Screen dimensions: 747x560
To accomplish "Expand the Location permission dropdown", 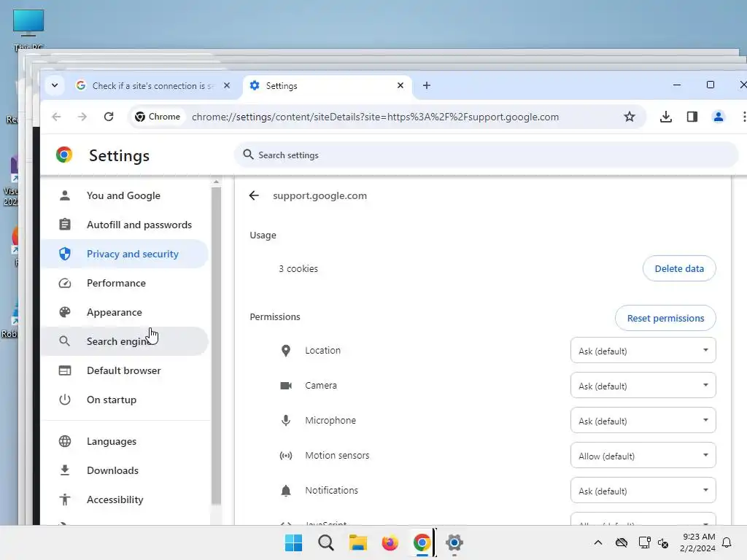I will click(x=643, y=351).
